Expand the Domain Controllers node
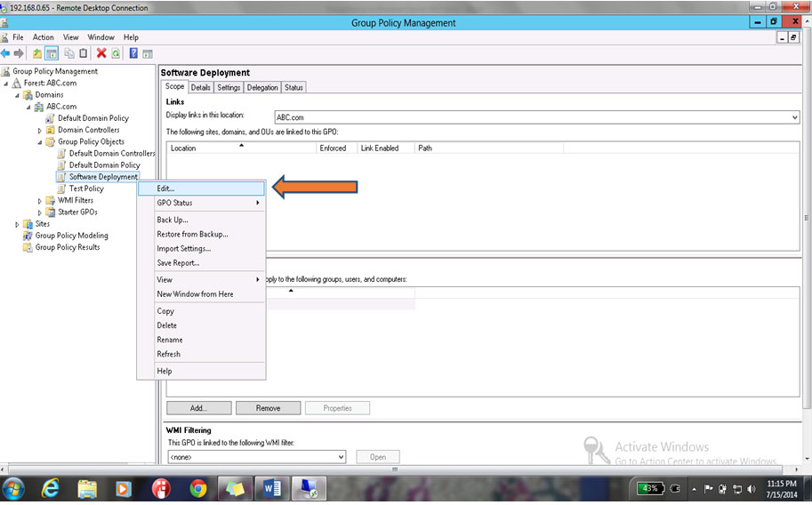 pyautogui.click(x=40, y=131)
